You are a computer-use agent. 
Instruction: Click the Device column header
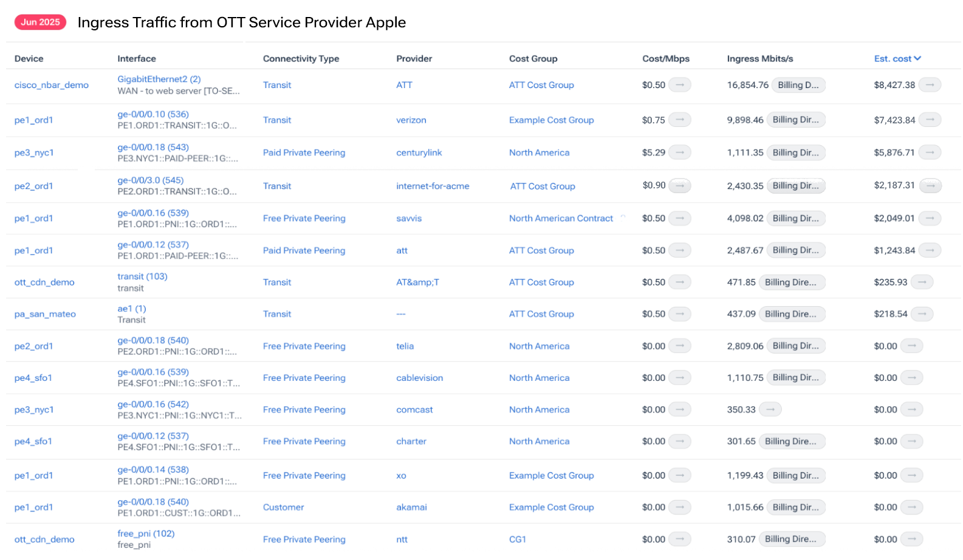[x=29, y=58]
